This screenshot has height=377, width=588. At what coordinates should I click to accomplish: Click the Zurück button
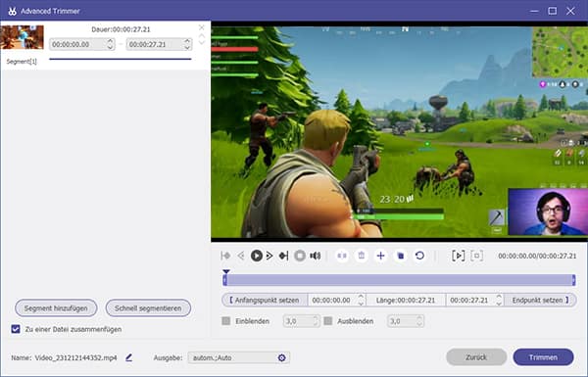point(476,357)
